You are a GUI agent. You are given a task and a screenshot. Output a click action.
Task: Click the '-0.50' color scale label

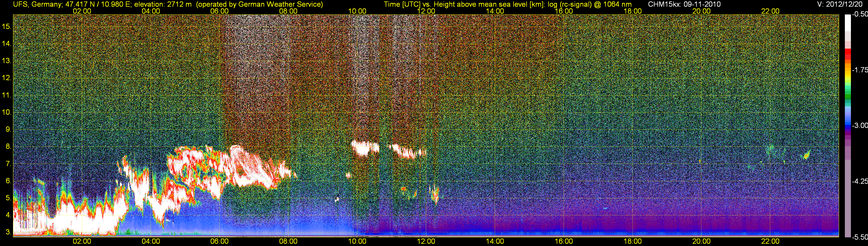point(860,14)
